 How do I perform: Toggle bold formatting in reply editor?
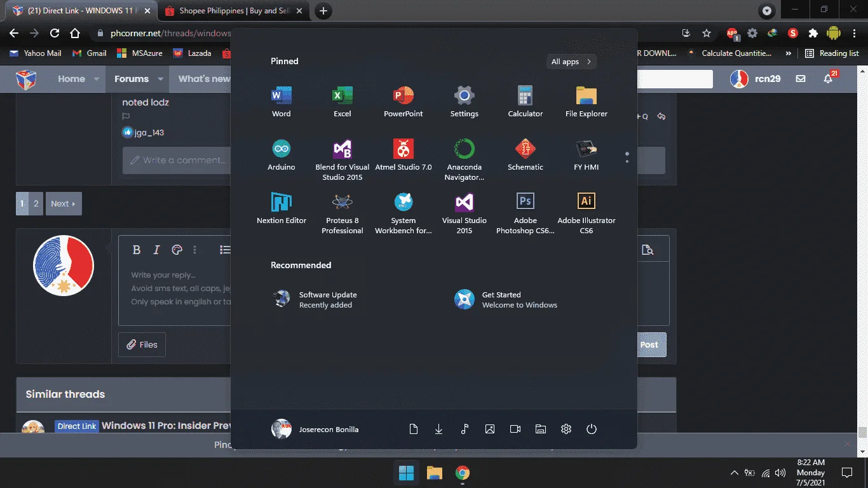point(137,250)
